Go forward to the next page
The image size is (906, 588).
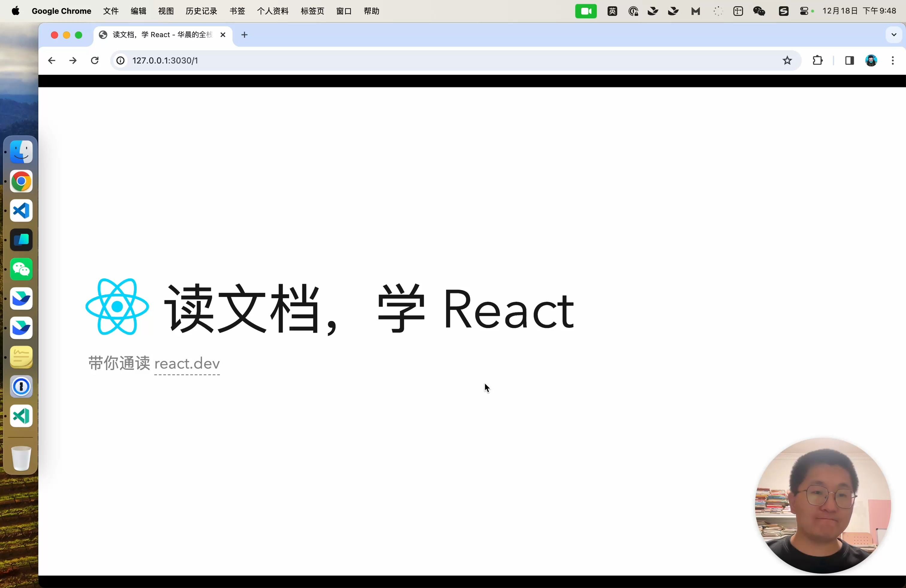pyautogui.click(x=73, y=60)
